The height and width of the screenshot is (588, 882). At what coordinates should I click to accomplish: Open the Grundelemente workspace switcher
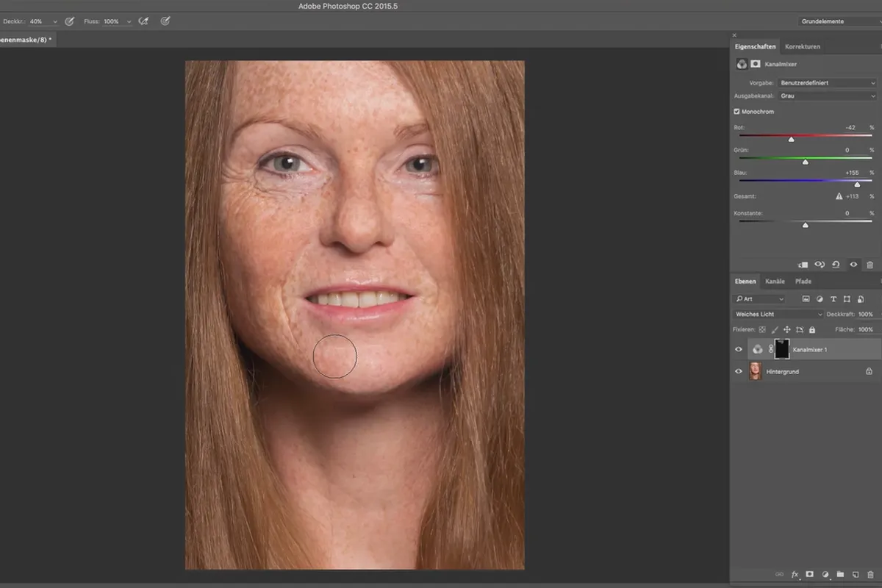[x=838, y=21]
